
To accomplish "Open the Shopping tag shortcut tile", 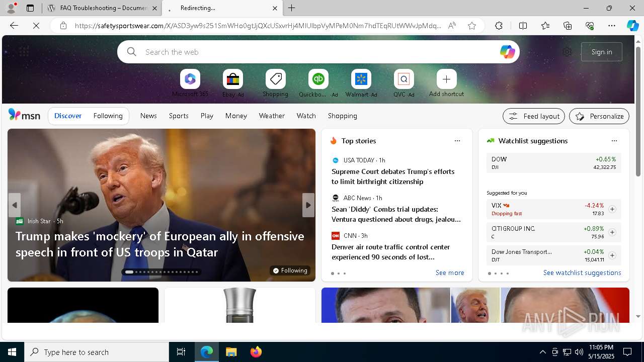I will [x=275, y=79].
